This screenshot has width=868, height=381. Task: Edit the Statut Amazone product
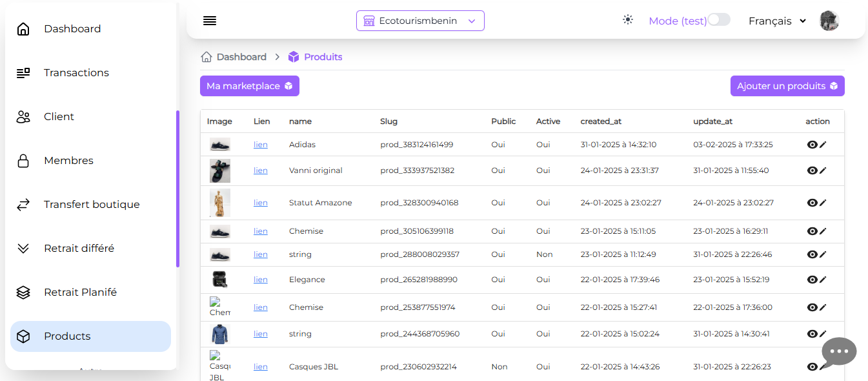[x=823, y=203]
